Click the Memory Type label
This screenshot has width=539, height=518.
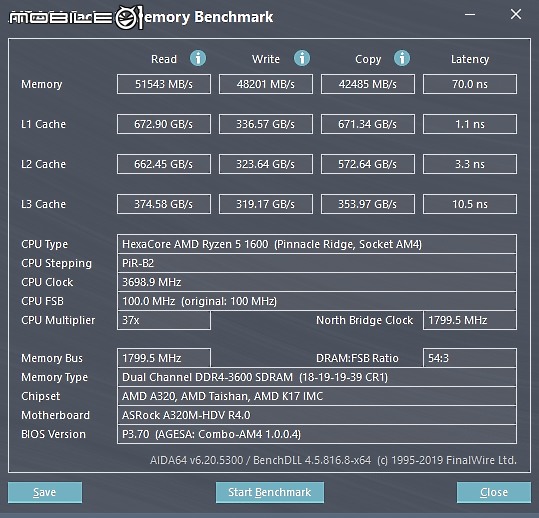[x=54, y=377]
